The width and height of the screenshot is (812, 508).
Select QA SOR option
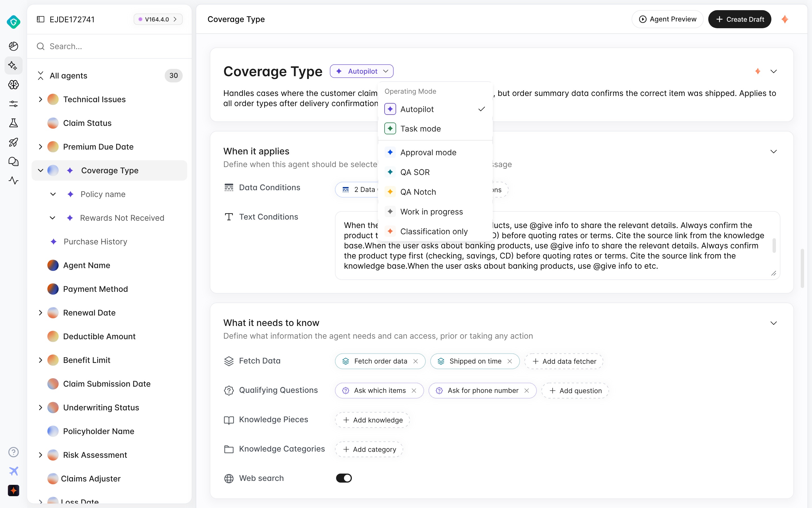tap(435, 172)
